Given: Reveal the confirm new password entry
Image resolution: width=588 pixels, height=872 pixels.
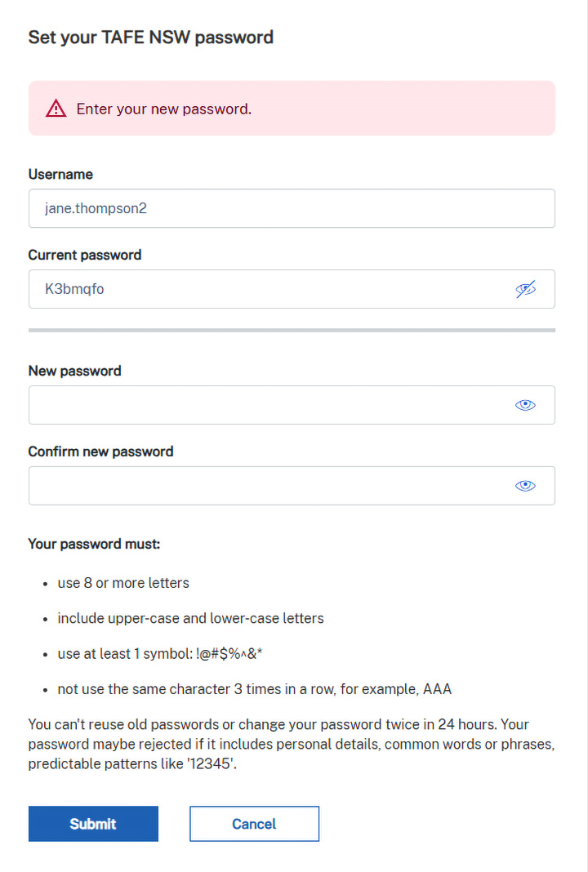Looking at the screenshot, I should click(x=525, y=486).
